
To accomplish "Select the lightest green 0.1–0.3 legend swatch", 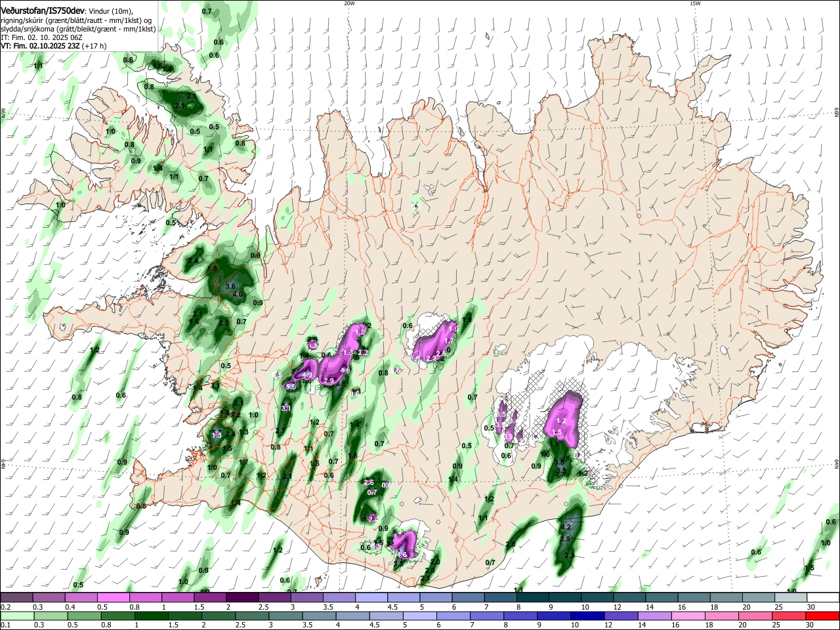I will pyautogui.click(x=16, y=616).
